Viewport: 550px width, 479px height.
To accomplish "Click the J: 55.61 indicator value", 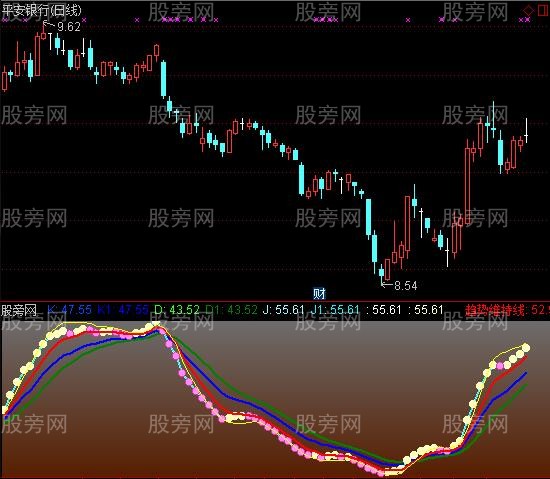I will click(283, 310).
